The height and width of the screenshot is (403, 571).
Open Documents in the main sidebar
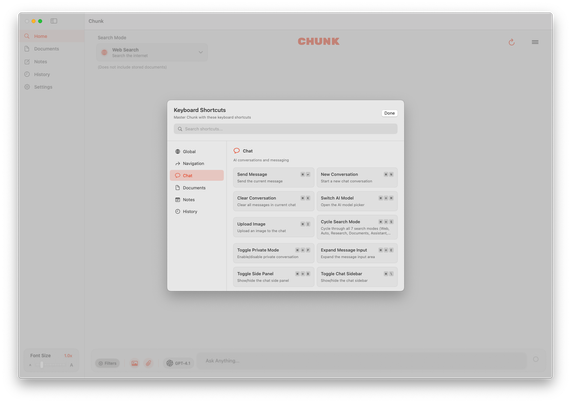coord(52,49)
